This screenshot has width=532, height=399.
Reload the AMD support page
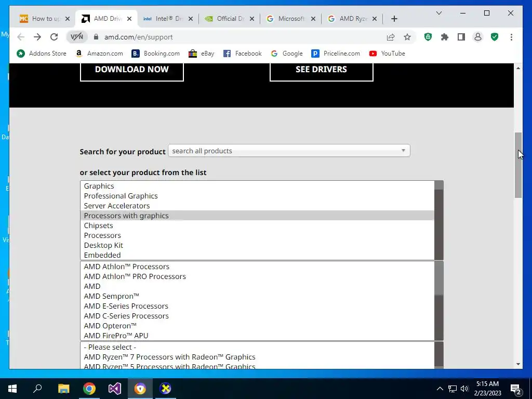tap(54, 37)
